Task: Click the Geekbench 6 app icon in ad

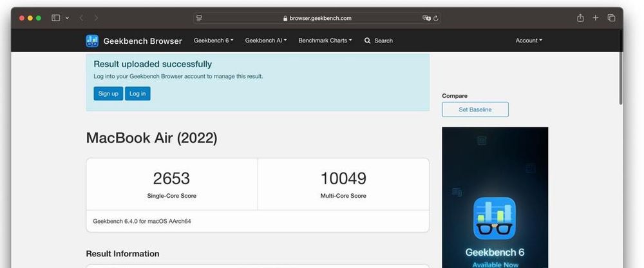Action: coord(495,218)
